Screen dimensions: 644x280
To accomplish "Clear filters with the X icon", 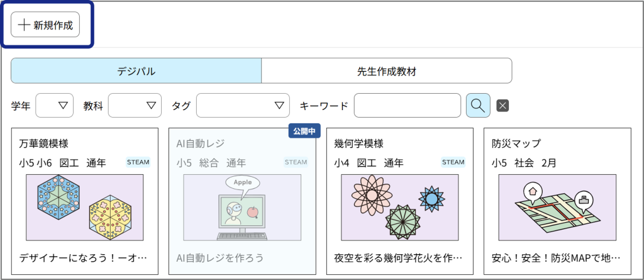I will click(502, 105).
